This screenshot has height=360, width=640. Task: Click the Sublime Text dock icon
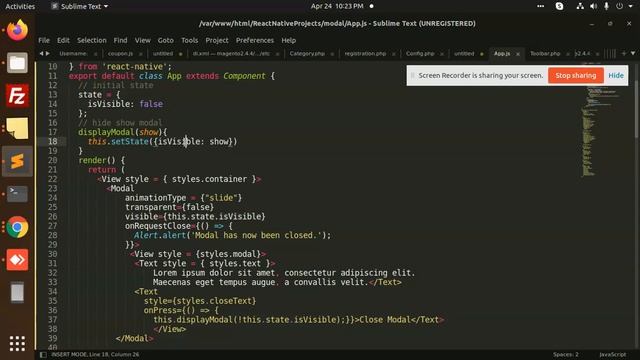click(x=17, y=161)
